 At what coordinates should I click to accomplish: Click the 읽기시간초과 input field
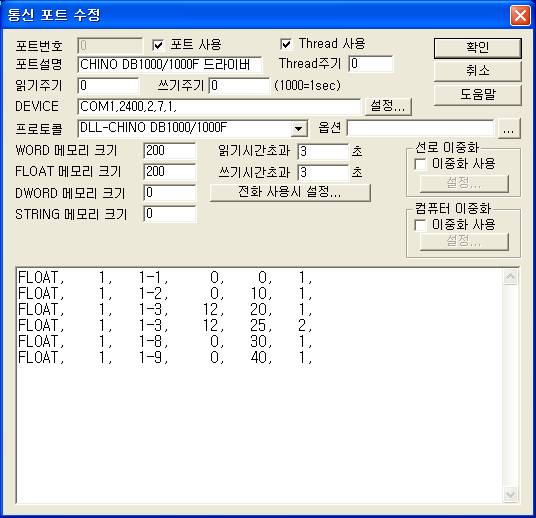click(323, 151)
